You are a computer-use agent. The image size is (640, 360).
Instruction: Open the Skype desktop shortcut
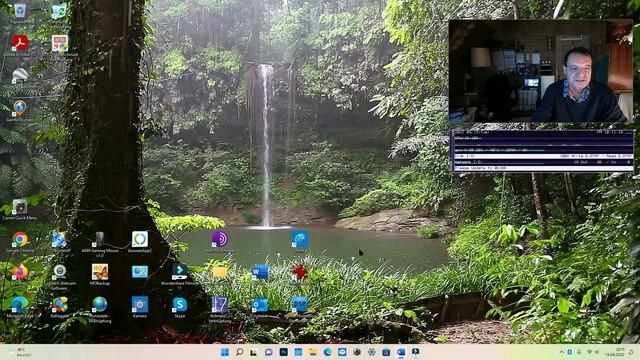tap(179, 304)
